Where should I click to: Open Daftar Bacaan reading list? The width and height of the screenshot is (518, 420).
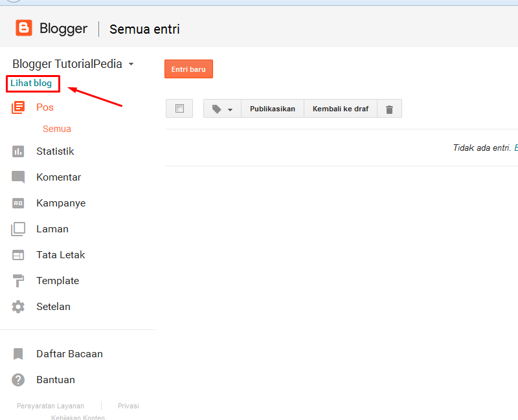pyautogui.click(x=69, y=354)
